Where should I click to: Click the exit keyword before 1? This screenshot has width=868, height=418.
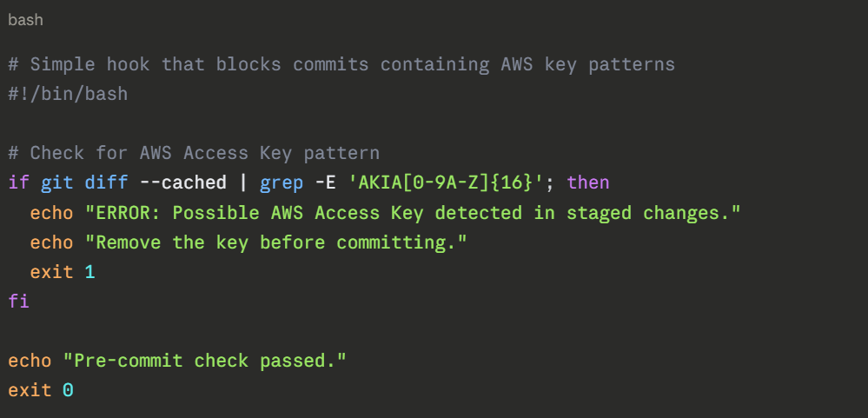[x=51, y=272]
